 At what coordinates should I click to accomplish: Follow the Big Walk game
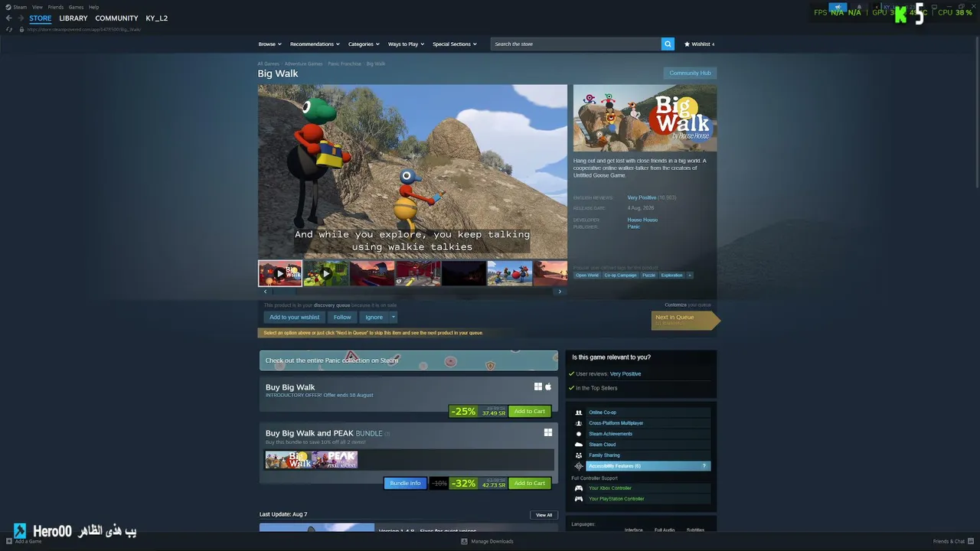point(342,317)
